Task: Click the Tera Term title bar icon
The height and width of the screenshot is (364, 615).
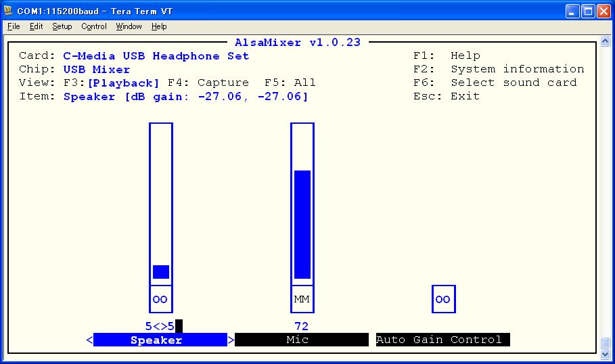Action: tap(8, 11)
